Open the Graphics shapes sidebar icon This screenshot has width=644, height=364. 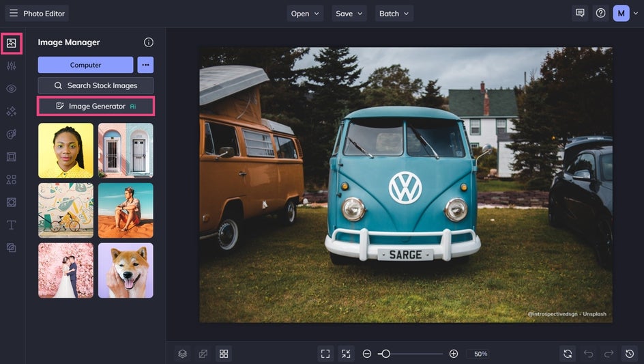coord(12,180)
